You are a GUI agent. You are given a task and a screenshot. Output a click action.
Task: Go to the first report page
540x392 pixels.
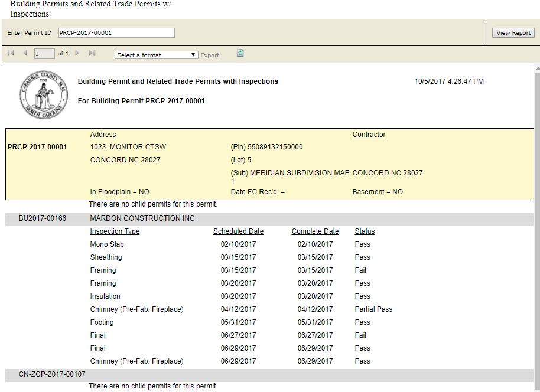pos(11,54)
